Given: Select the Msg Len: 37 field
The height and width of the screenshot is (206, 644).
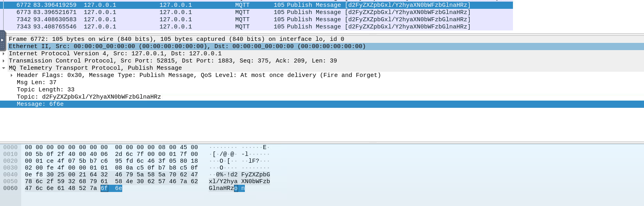Looking at the screenshot, I should point(36,83).
